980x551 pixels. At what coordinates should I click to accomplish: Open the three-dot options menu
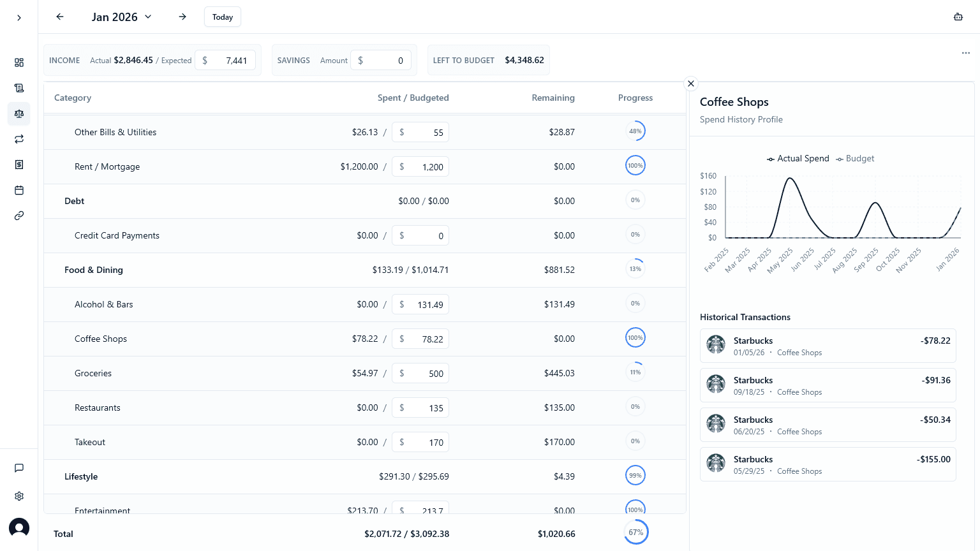tap(965, 53)
